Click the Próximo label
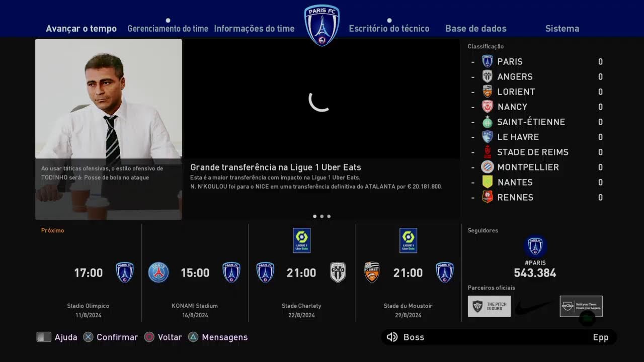Image resolution: width=644 pixels, height=362 pixels. 53,230
